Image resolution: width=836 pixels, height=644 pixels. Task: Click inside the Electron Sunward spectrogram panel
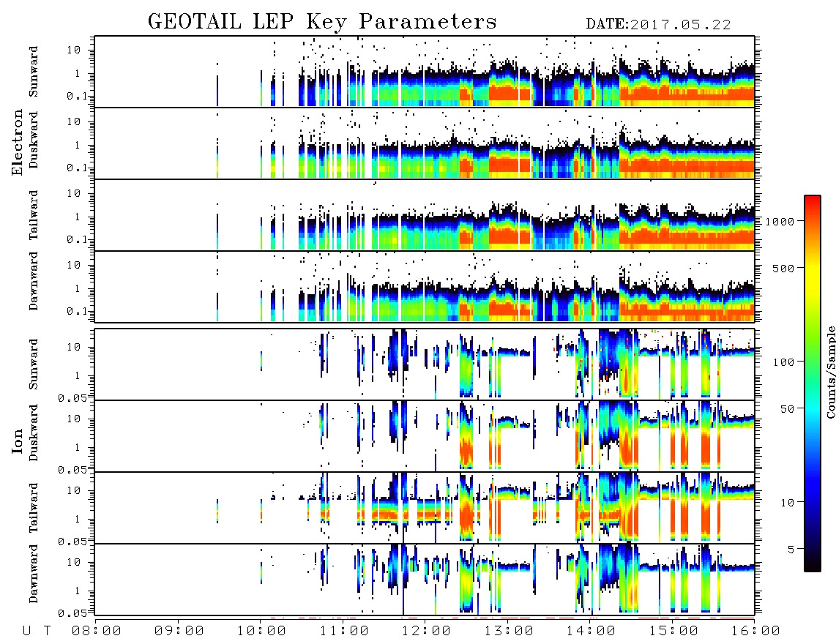(x=425, y=72)
